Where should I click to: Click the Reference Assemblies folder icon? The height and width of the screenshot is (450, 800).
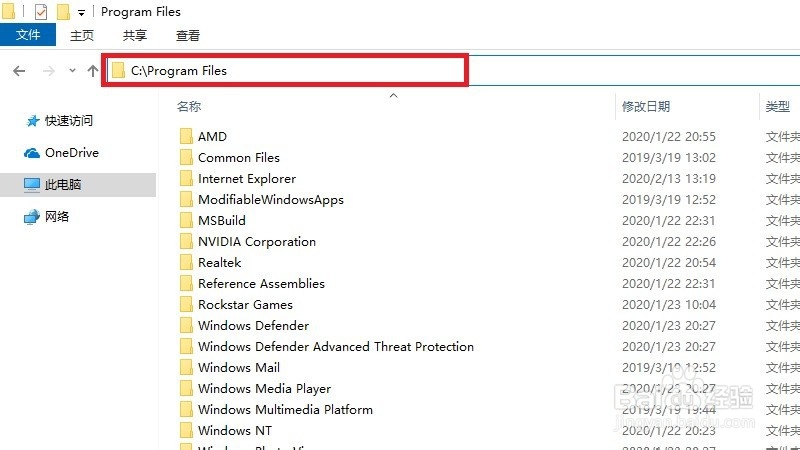pos(186,283)
